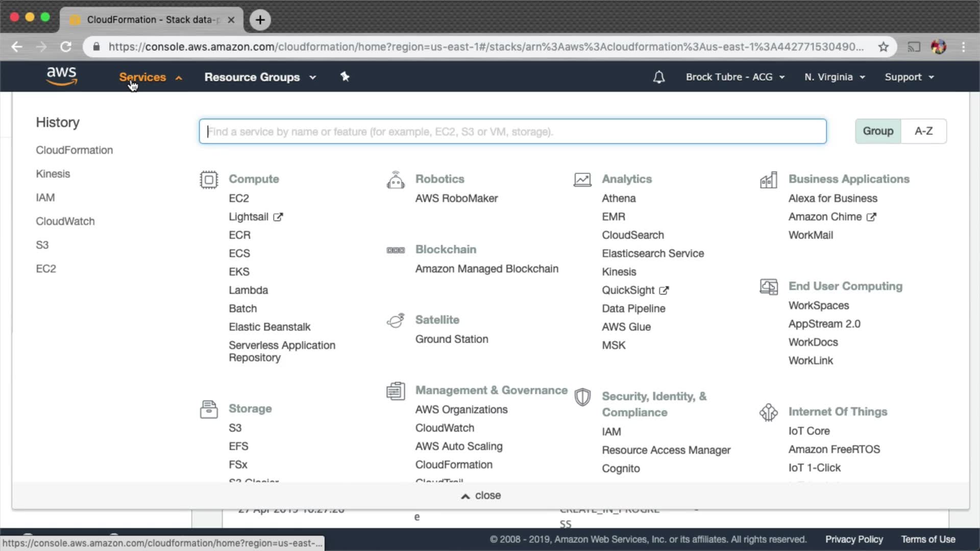Switch service view to Group
Image resolution: width=980 pixels, height=551 pixels.
pos(878,131)
